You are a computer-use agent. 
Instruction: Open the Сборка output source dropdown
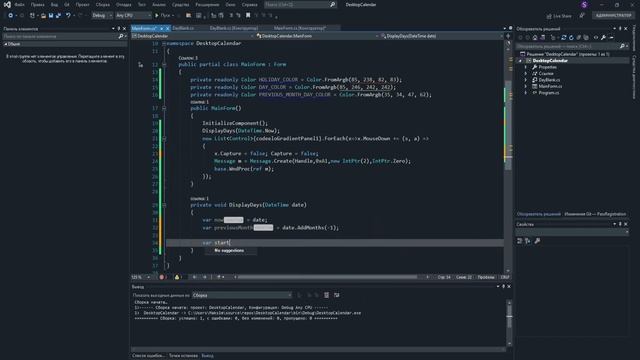pyautogui.click(x=242, y=295)
